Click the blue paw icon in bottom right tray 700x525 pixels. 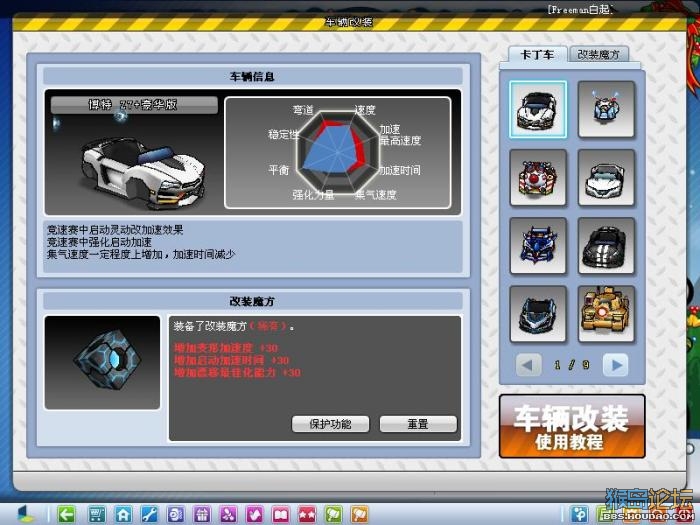[579, 514]
